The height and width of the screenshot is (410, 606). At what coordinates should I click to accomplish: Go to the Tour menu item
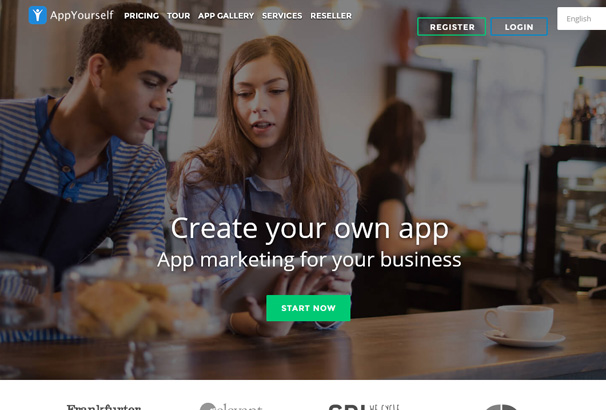click(x=179, y=16)
